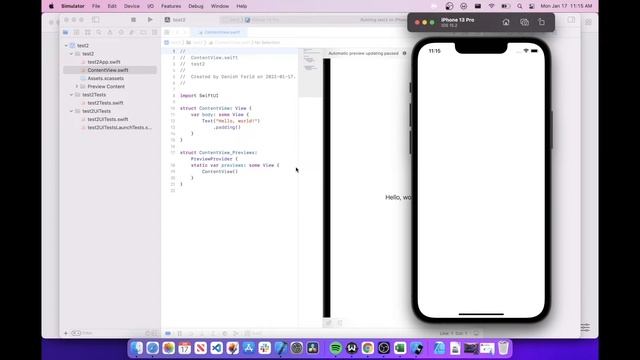The height and width of the screenshot is (360, 640).
Task: Open the Find navigator
Action: [x=99, y=32]
